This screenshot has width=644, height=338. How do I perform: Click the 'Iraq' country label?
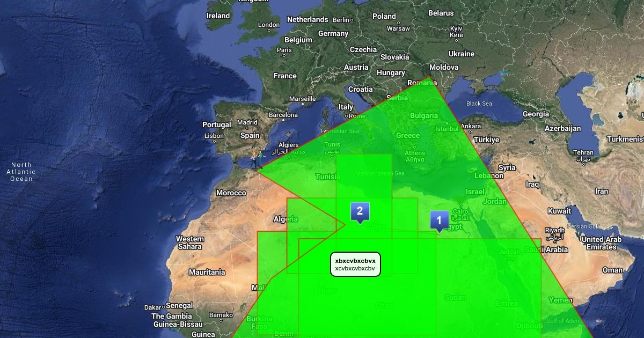pos(532,184)
